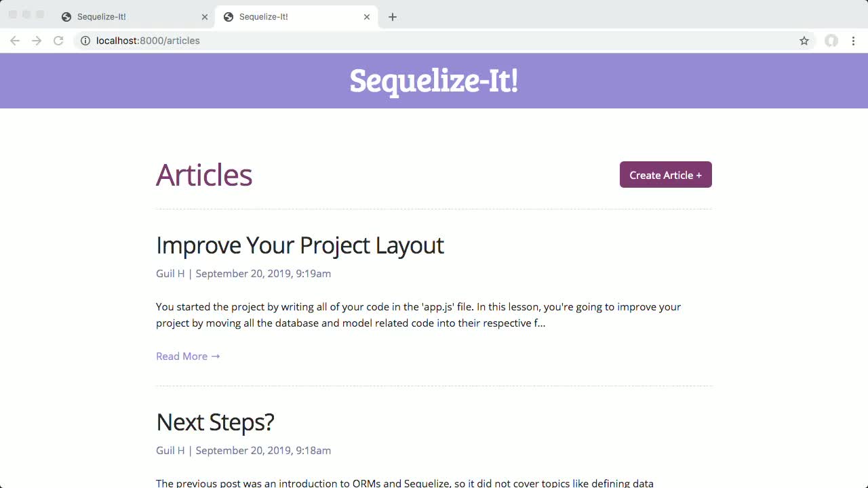Open the site information info icon
This screenshot has width=868, height=488.
tap(85, 41)
